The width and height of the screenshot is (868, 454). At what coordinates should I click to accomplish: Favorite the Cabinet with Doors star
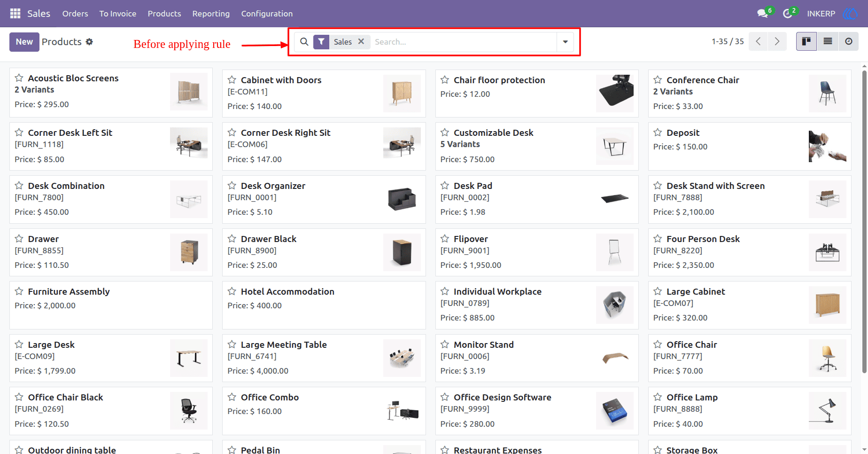(232, 80)
